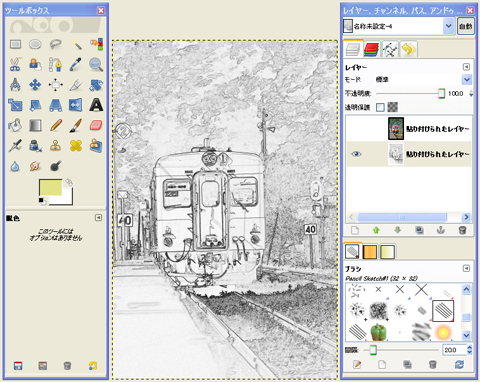The image size is (480, 382).
Task: Select the Rectangle Select tool
Action: tap(15, 44)
